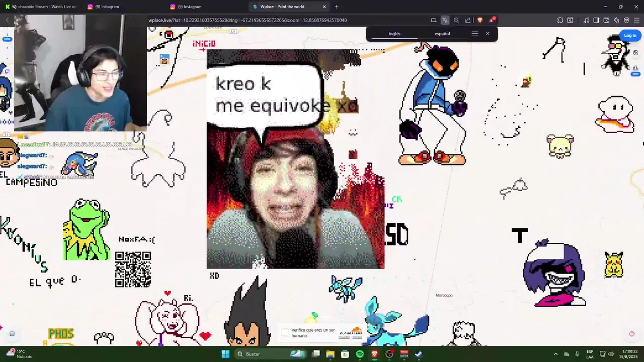644x362 pixels.
Task: Open Microsoft Store from the taskbar
Action: click(345, 354)
